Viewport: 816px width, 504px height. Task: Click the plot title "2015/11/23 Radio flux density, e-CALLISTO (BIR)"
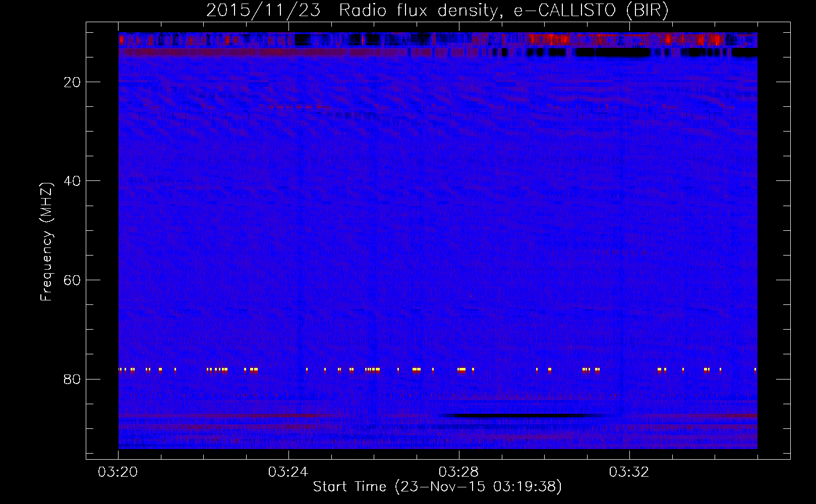[437, 10]
